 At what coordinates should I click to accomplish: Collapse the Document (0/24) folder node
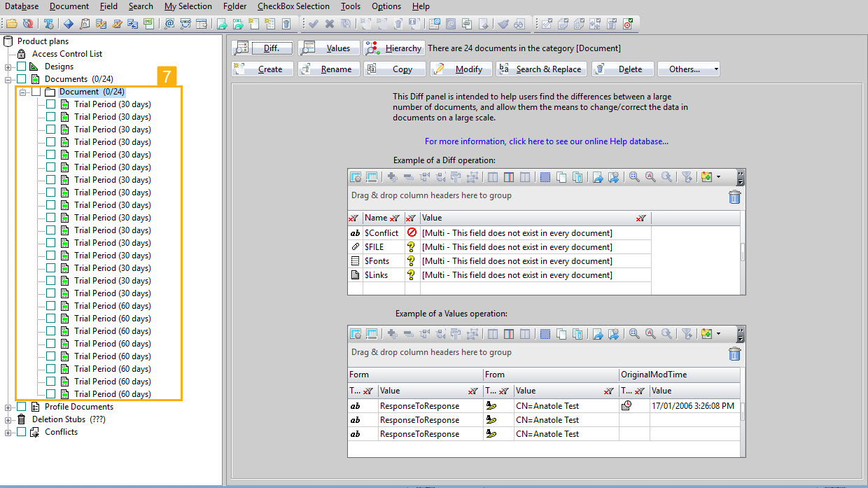click(22, 92)
